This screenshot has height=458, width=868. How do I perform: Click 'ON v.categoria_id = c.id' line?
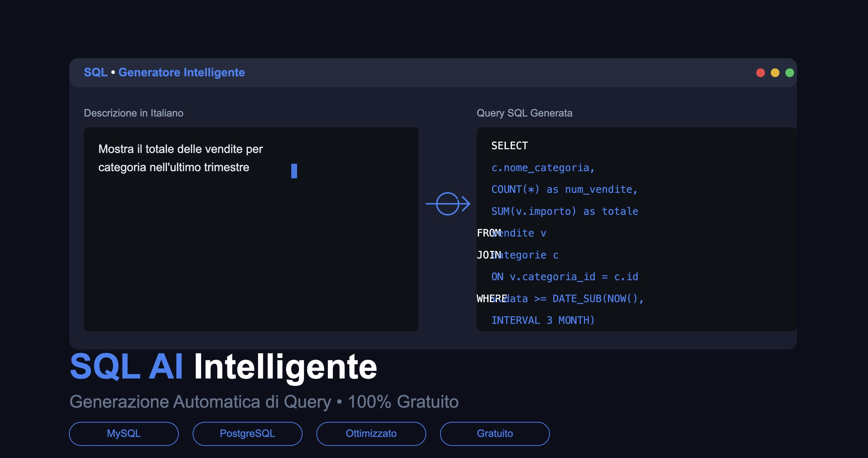coord(565,277)
